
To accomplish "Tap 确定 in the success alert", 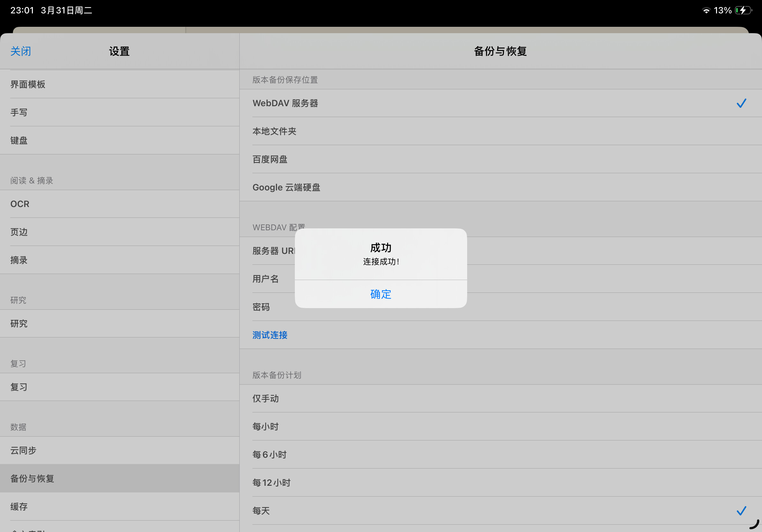I will coord(381,294).
